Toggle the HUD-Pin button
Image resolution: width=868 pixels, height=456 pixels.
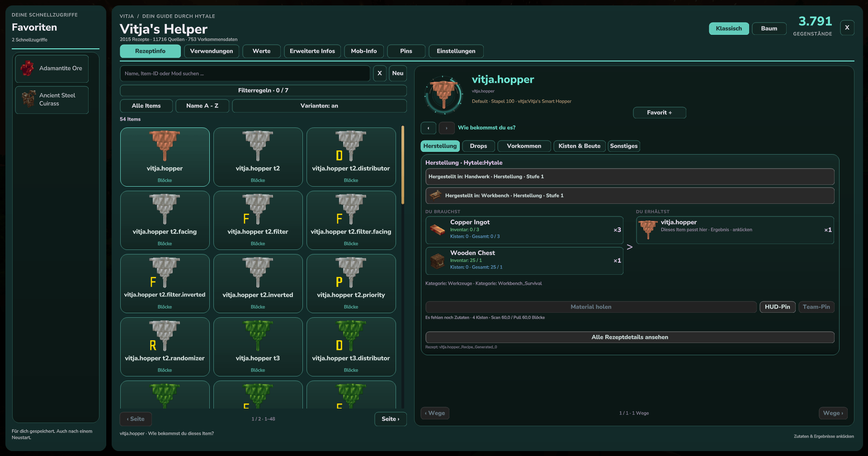777,307
